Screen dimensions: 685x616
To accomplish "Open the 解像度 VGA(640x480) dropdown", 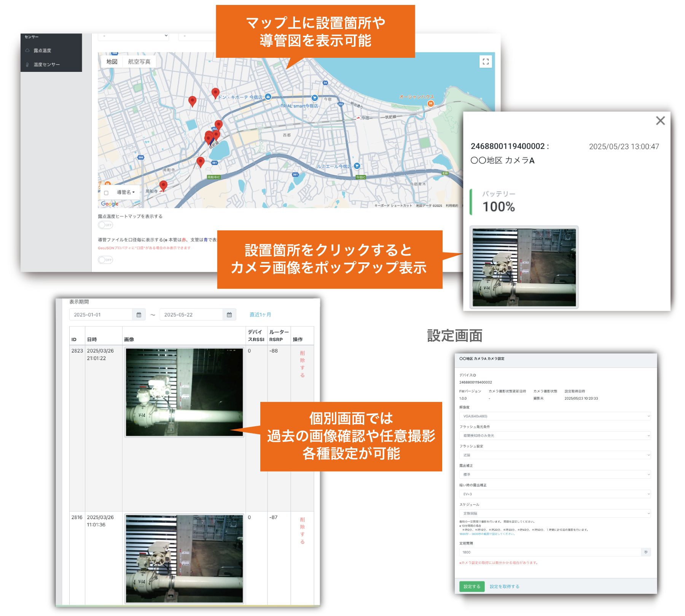I will pos(554,416).
